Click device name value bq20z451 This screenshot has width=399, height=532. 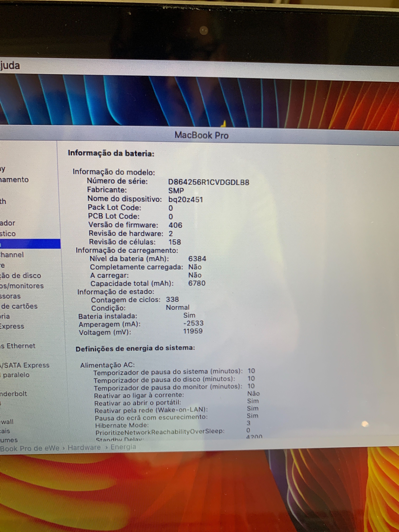pos(185,200)
